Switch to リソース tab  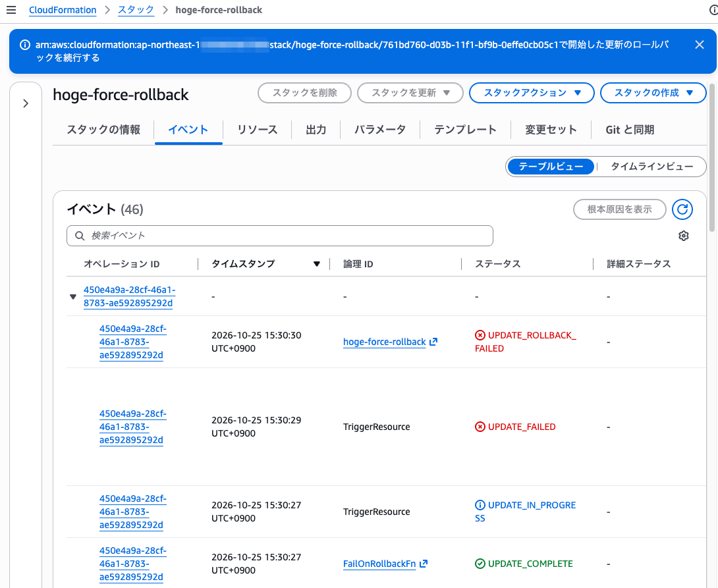pyautogui.click(x=258, y=130)
